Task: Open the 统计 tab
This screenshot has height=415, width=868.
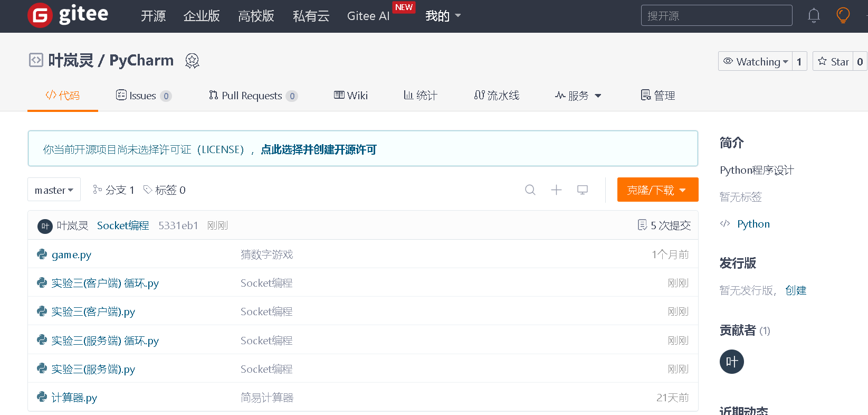Action: [421, 96]
